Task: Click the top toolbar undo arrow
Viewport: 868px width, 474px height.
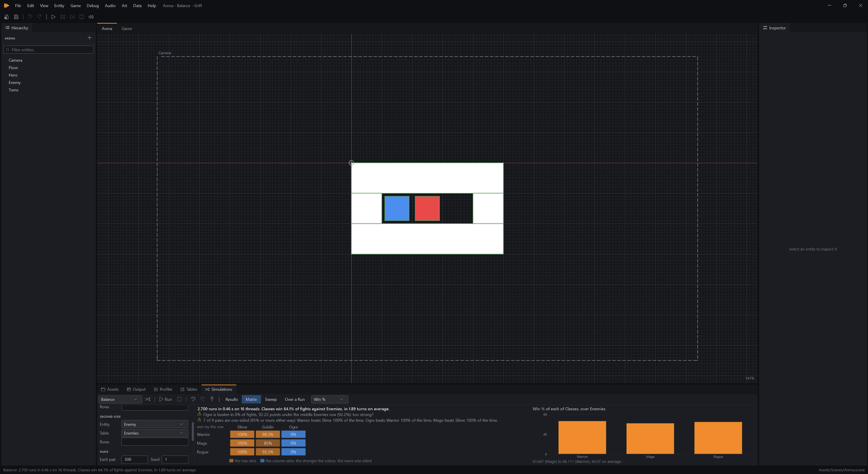Action: pos(30,17)
